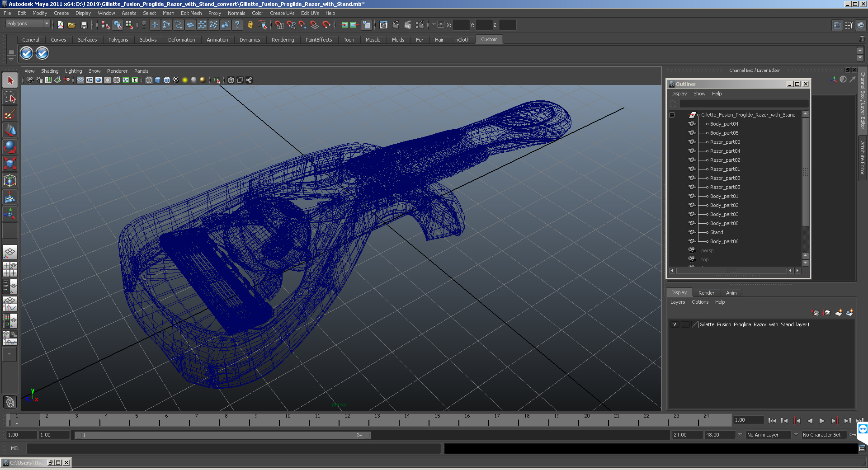
Task: Open Layers menu in layer editor
Action: 677,302
